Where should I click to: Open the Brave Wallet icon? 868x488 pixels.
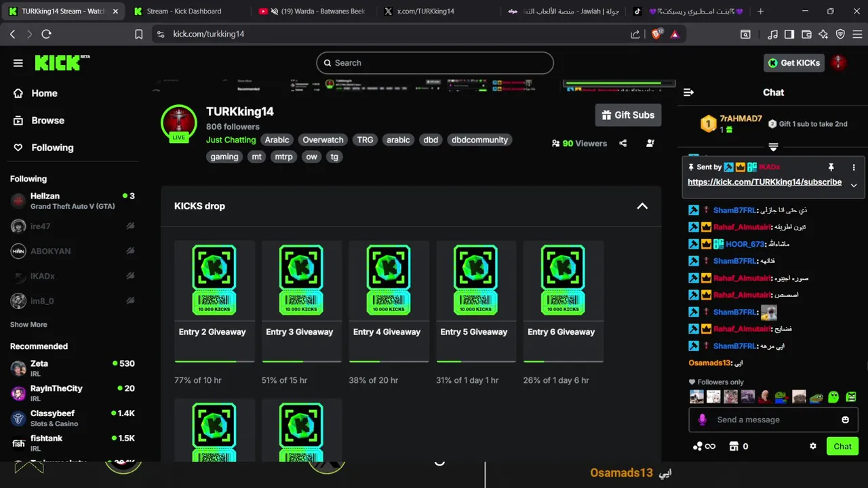coord(806,34)
